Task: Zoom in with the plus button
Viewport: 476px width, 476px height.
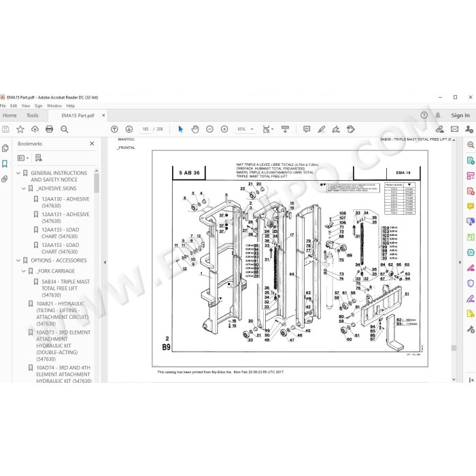Action: (x=224, y=129)
